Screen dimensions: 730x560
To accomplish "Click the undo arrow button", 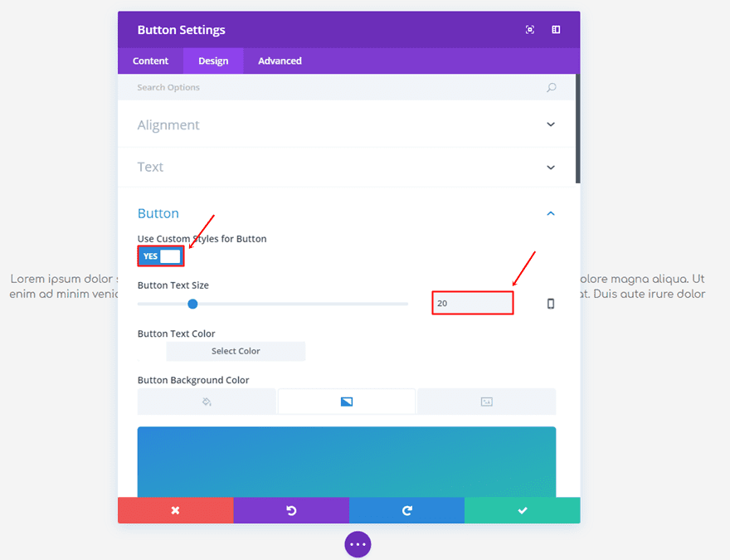I will click(291, 510).
